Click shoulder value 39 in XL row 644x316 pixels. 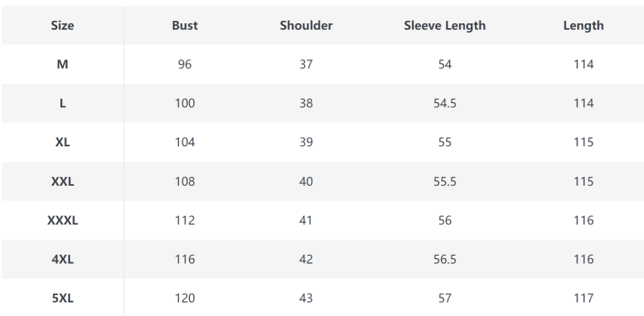[x=306, y=142]
